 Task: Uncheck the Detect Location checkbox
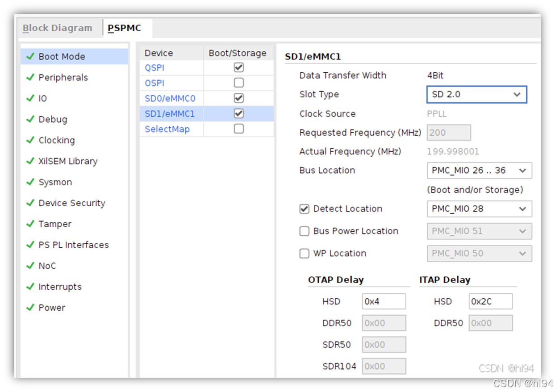click(305, 209)
